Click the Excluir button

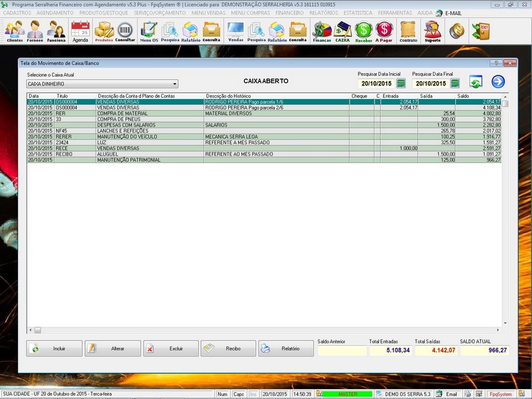click(x=171, y=348)
